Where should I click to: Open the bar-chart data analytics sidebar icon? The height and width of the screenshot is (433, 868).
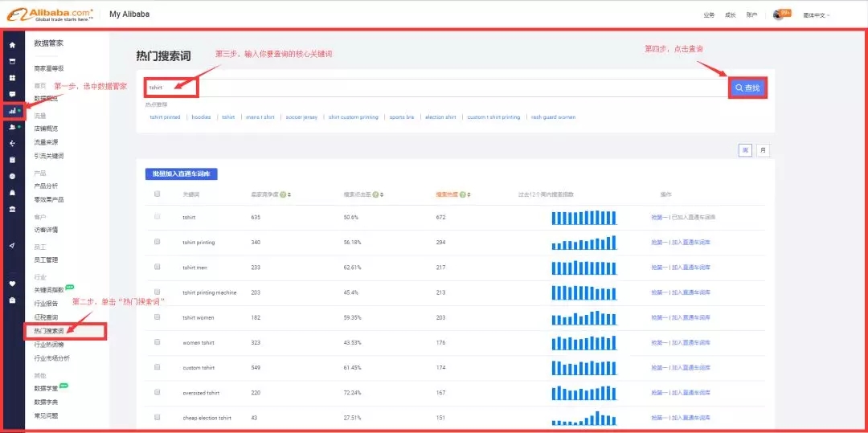click(x=12, y=111)
